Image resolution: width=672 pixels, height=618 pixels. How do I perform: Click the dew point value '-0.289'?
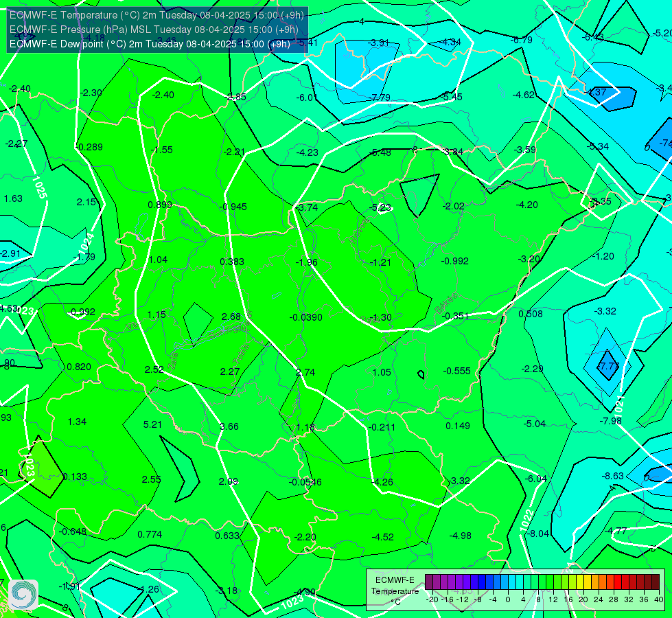(89, 148)
